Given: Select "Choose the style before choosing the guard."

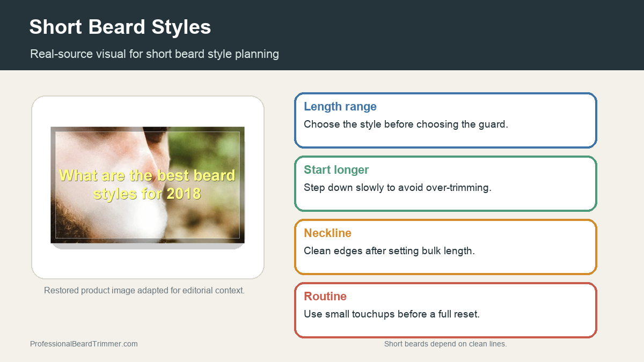Looking at the screenshot, I should pyautogui.click(x=406, y=124).
